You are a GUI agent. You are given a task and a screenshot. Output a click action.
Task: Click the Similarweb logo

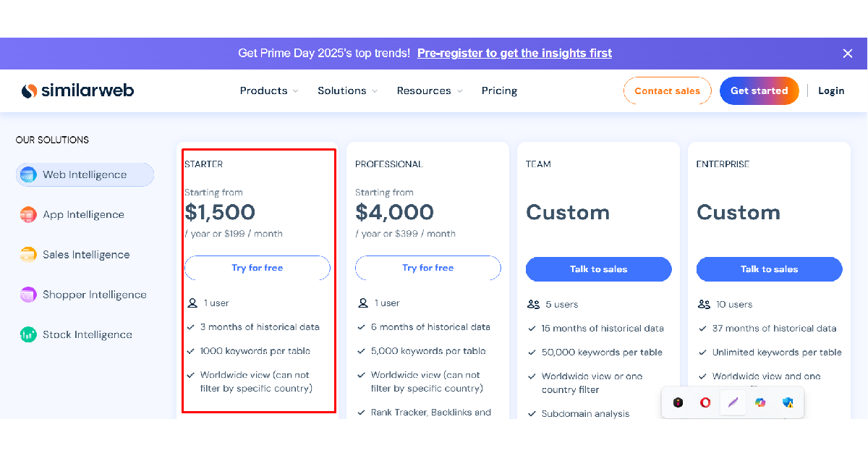[x=77, y=90]
